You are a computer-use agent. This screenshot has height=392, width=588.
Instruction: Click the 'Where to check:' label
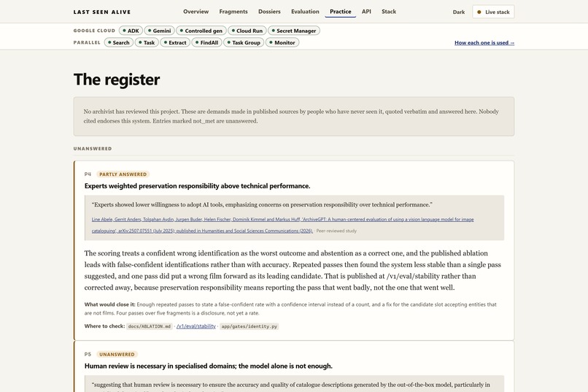104,326
